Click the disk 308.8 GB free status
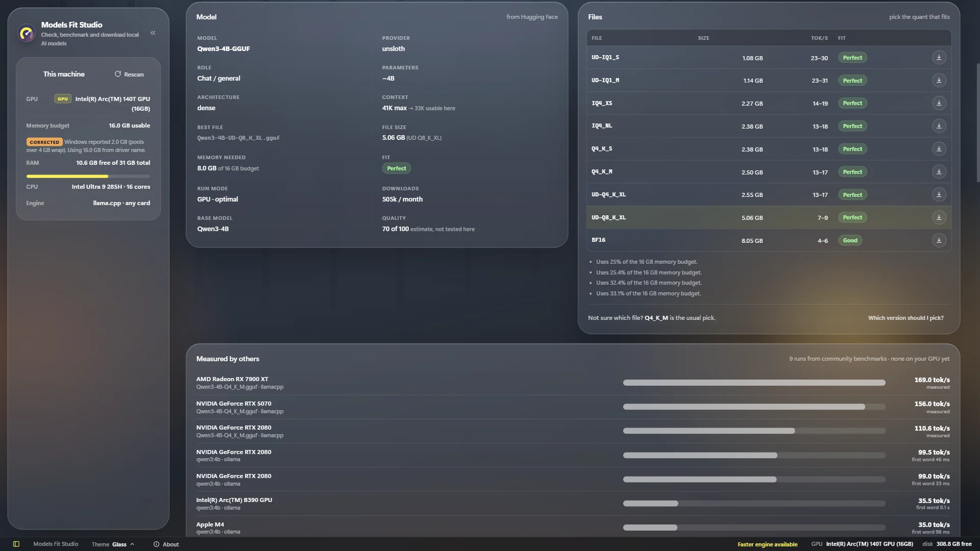980x551 pixels. pyautogui.click(x=947, y=544)
